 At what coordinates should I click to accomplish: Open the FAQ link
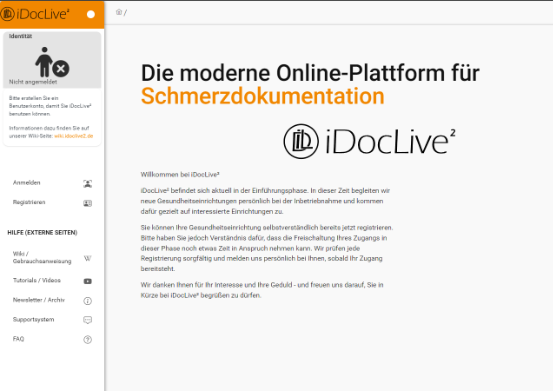(18, 339)
